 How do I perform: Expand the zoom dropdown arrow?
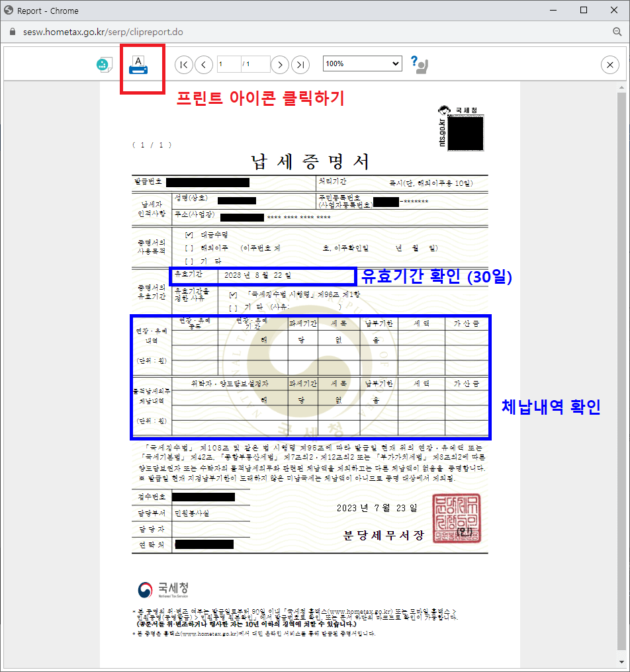[x=396, y=63]
